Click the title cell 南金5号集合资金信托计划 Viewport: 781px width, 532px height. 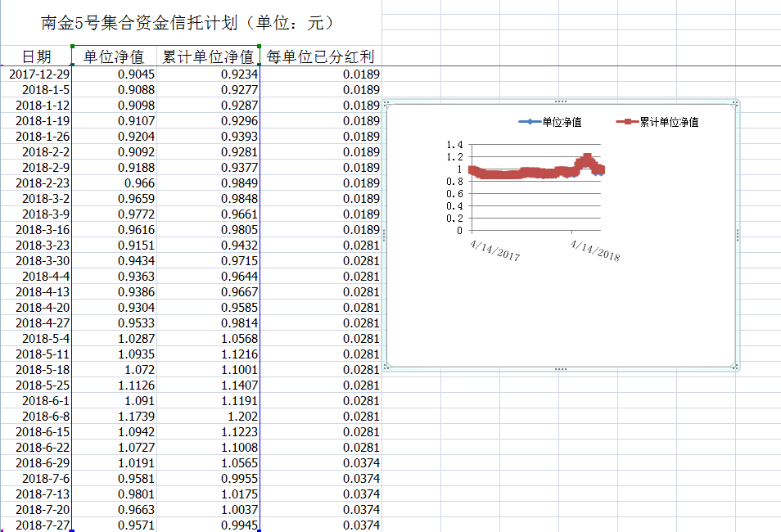(x=187, y=22)
